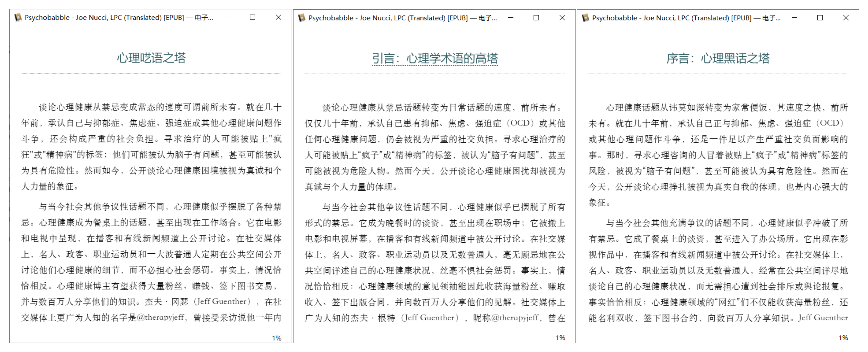The height and width of the screenshot is (352, 868).
Task: Click the 1% progress indicator in the 引言 window
Action: (560, 337)
